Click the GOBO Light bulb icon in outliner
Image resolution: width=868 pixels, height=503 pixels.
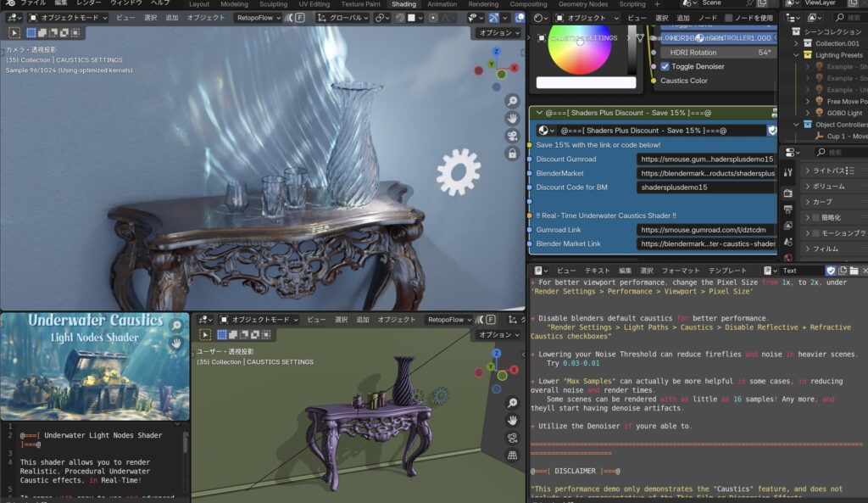click(820, 113)
